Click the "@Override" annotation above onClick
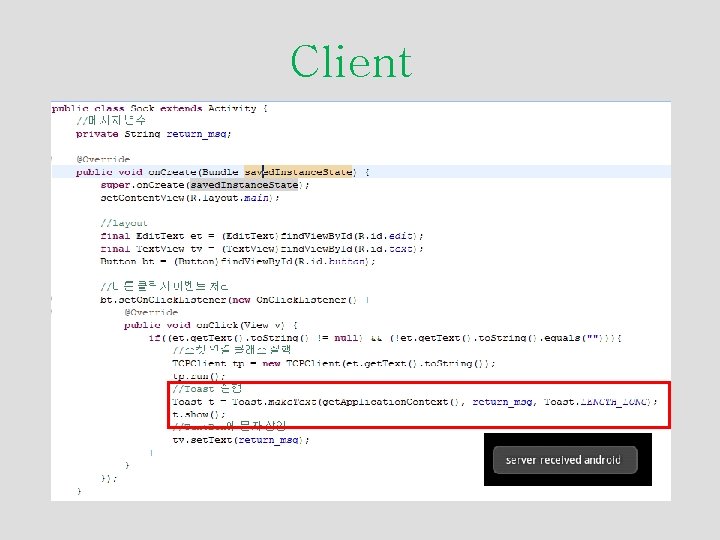 (151, 312)
